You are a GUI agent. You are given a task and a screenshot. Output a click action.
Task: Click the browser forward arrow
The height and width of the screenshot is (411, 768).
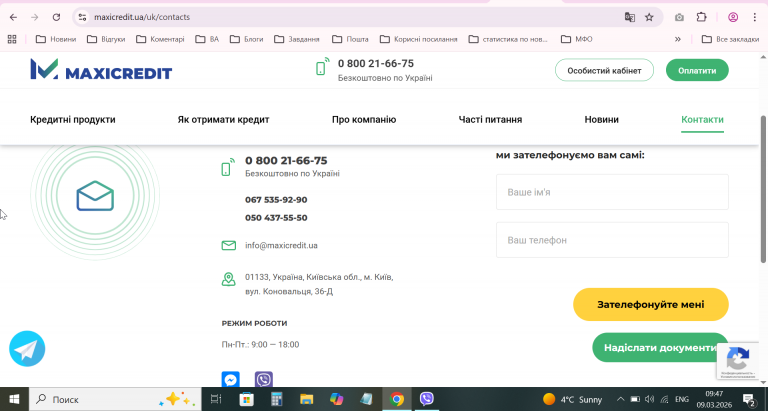click(x=34, y=17)
